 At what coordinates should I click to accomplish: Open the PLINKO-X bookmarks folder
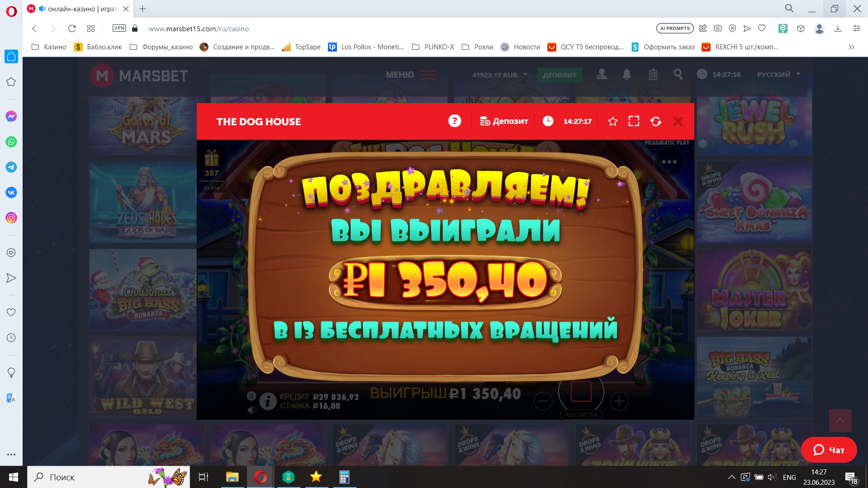pyautogui.click(x=433, y=47)
